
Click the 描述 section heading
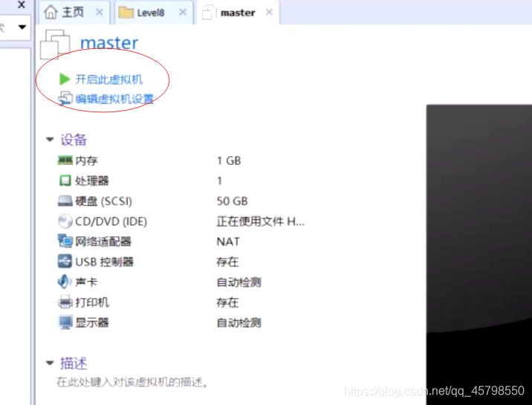click(74, 363)
